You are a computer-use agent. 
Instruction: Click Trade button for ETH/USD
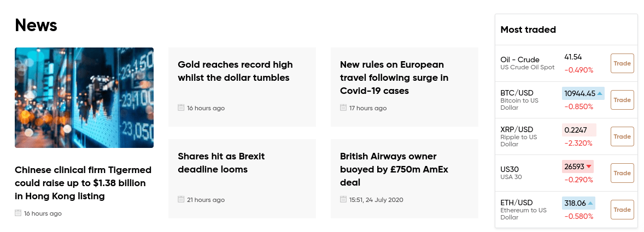click(x=622, y=210)
